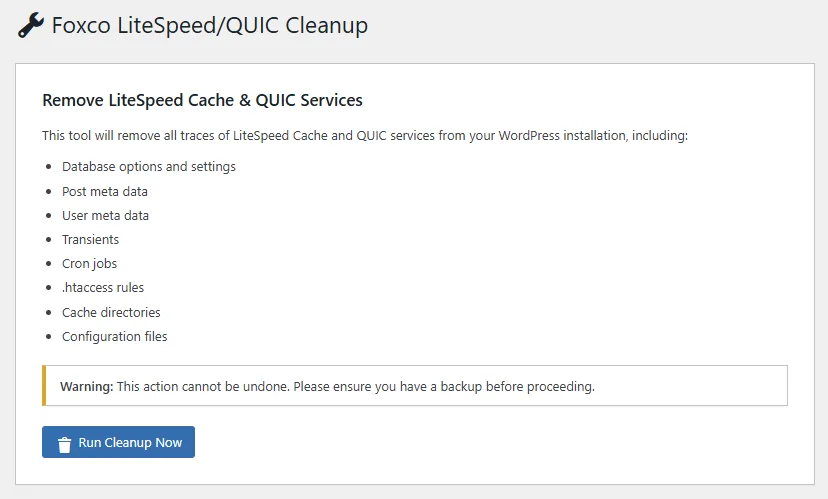Click the trash can icon on the cleanup button
This screenshot has width=828, height=499.
[64, 443]
